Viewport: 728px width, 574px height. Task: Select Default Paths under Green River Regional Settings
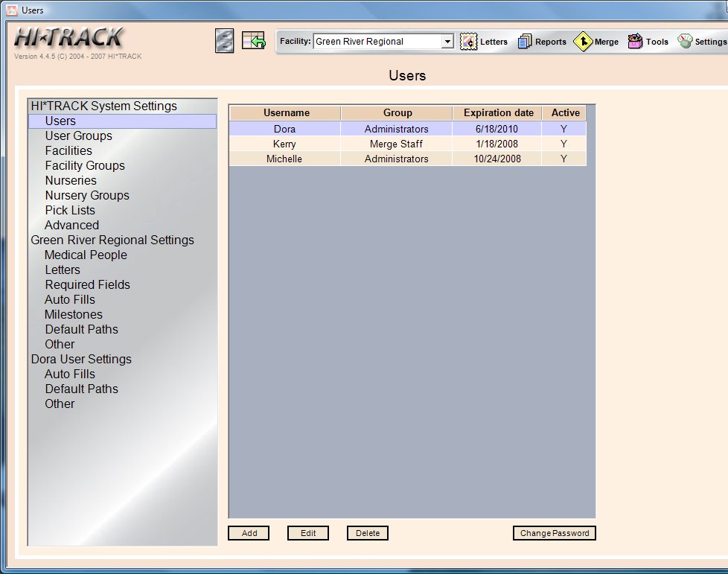pyautogui.click(x=82, y=329)
